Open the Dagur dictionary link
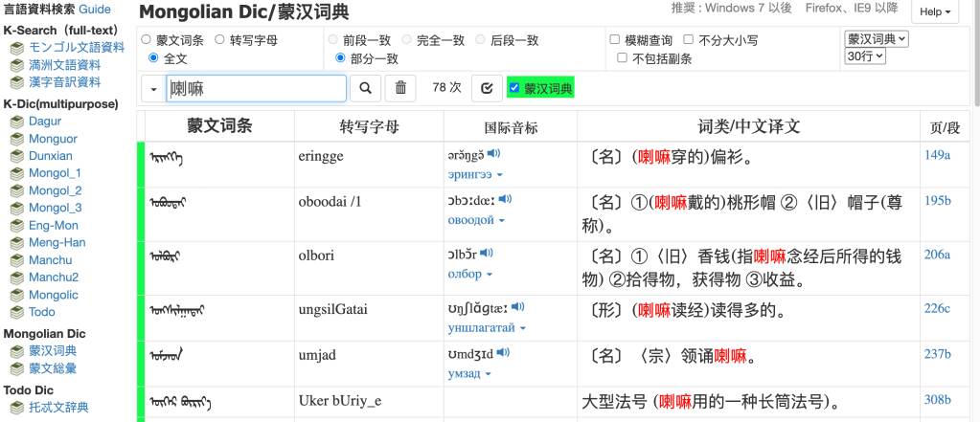Screen dimensions: 980x422 pos(47,122)
